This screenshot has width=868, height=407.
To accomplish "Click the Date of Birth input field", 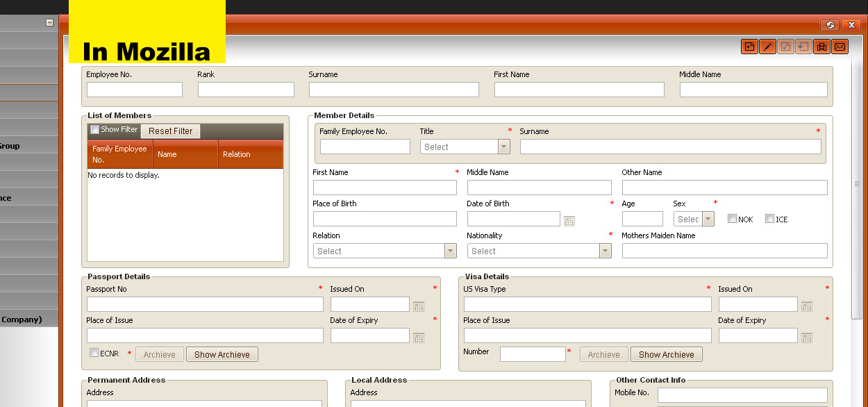I will (x=514, y=219).
